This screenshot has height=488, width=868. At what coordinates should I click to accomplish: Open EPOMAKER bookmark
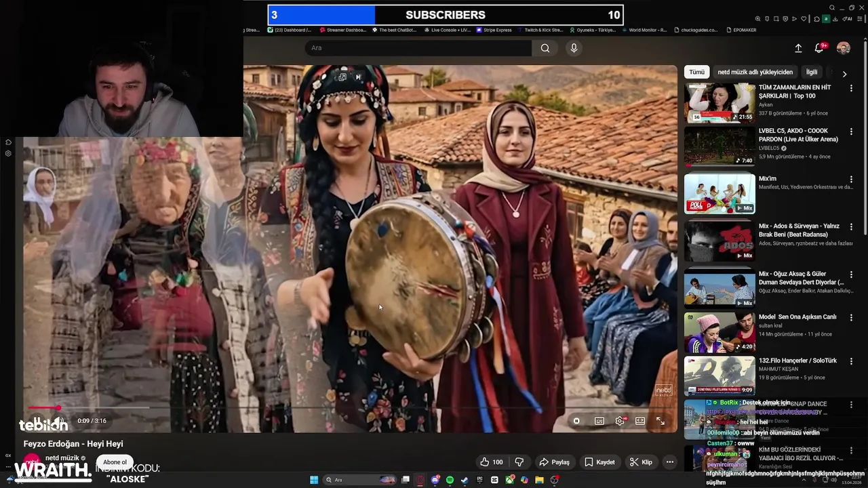click(x=741, y=30)
